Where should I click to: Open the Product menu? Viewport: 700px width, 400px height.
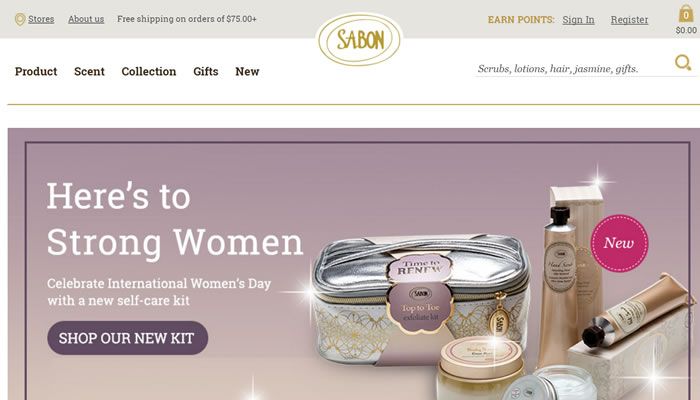coord(36,71)
